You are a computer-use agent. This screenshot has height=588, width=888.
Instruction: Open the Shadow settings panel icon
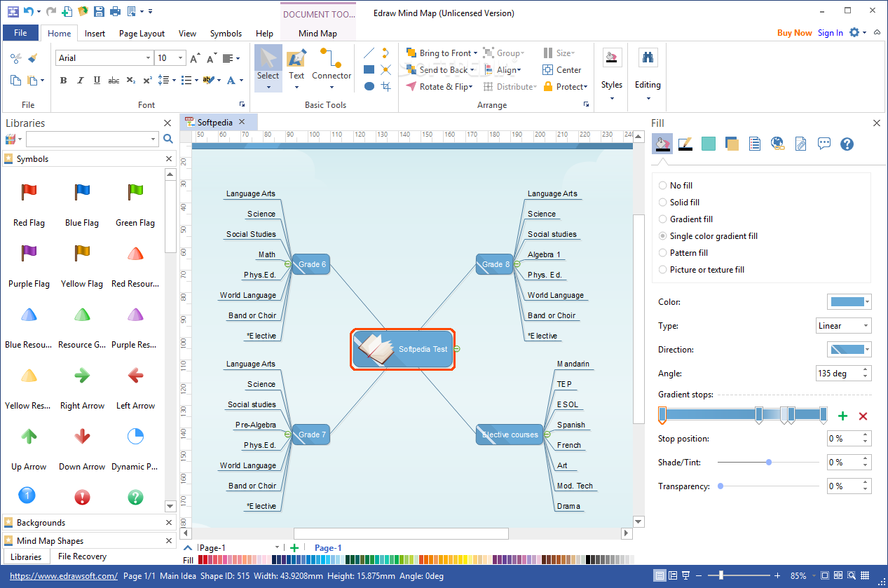point(732,144)
